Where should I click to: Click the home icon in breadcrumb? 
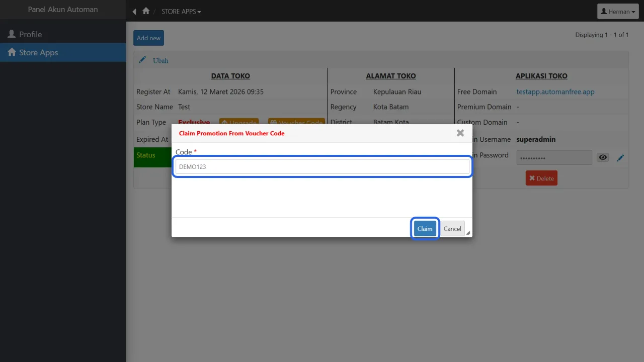[146, 11]
